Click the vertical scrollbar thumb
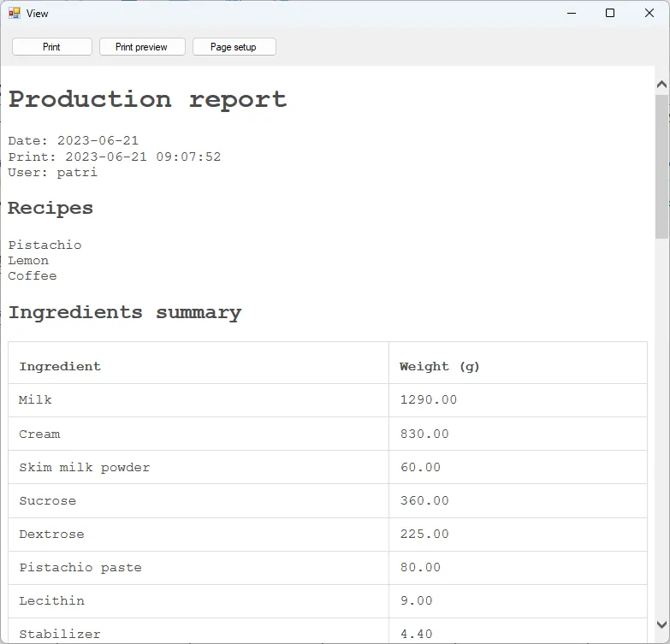670x644 pixels. (x=661, y=167)
